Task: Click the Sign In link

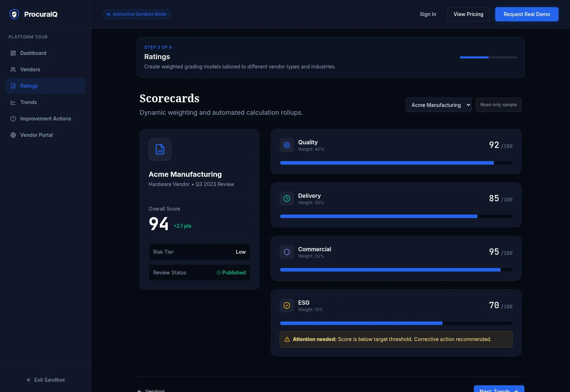Action: tap(428, 14)
